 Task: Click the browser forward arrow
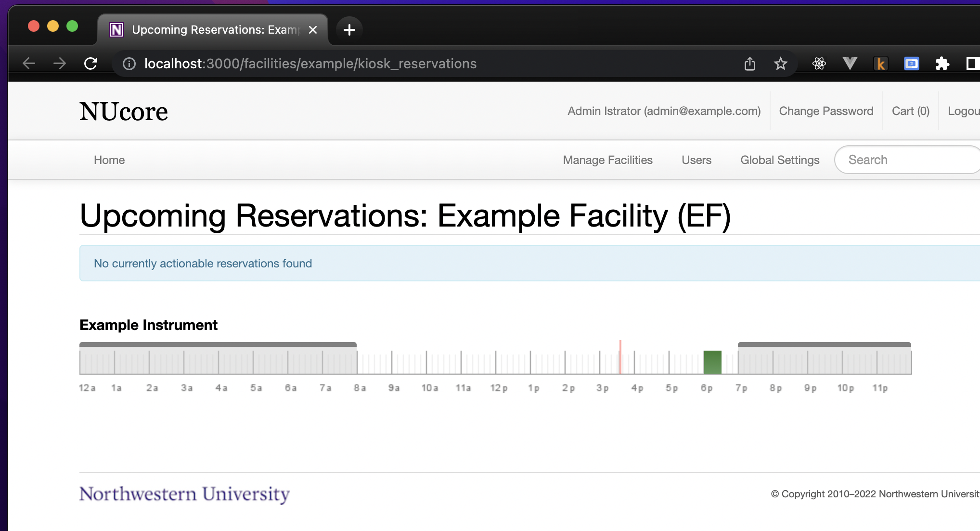click(60, 63)
